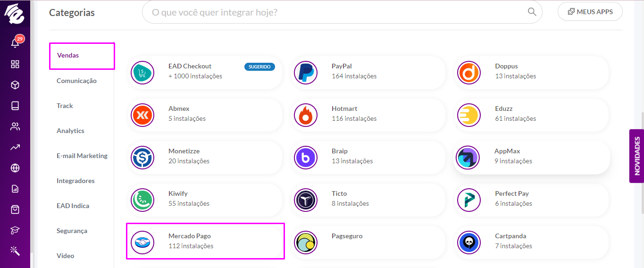644x268 pixels.
Task: Select the E-mail Marketing category
Action: point(82,156)
